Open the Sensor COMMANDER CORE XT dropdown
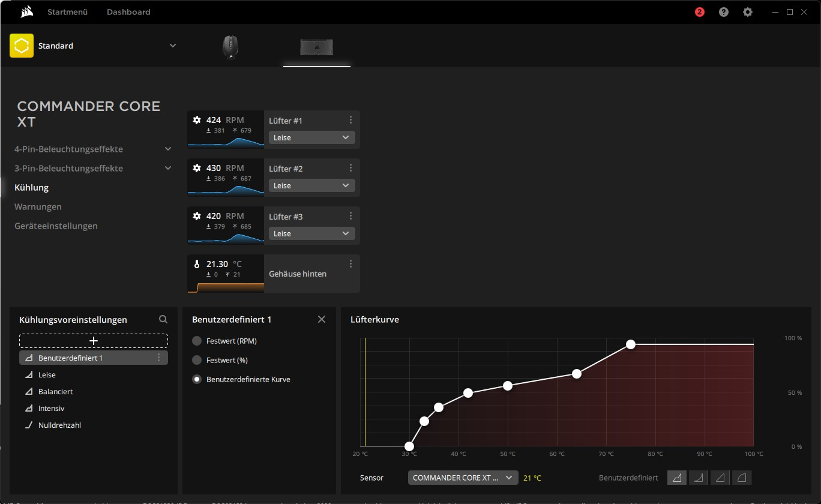 (463, 478)
